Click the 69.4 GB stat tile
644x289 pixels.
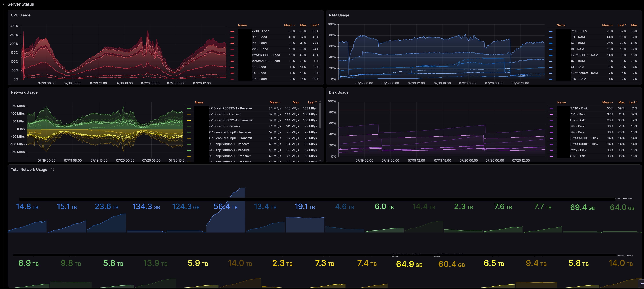click(582, 207)
